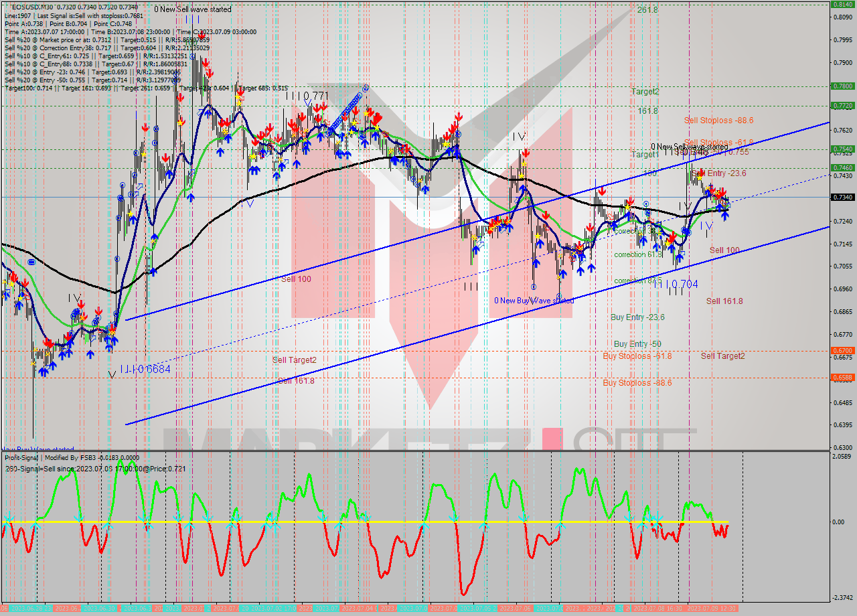Click the current price tag 0.7340

click(x=842, y=197)
